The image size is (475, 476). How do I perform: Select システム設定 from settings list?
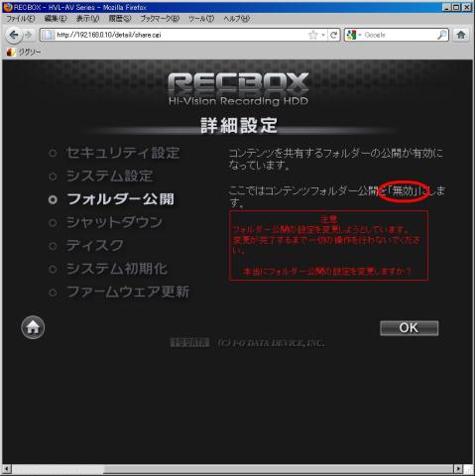tap(109, 176)
